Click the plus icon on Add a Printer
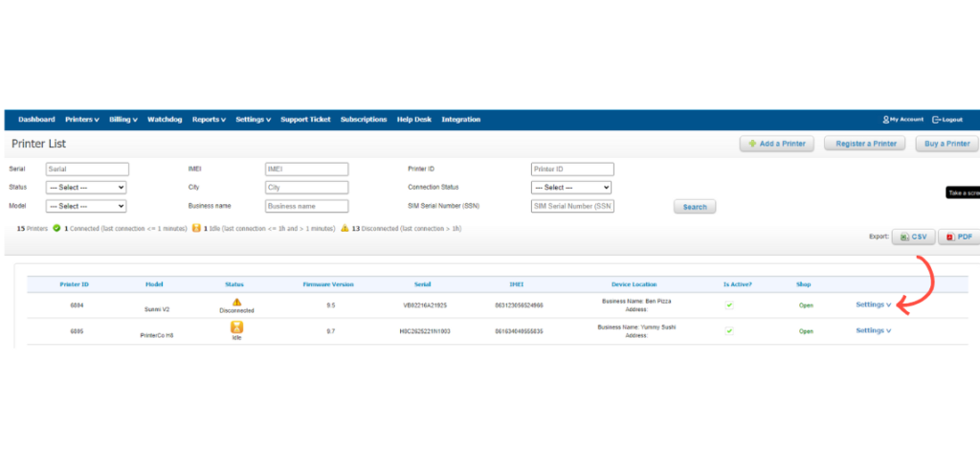The height and width of the screenshot is (451, 980). (x=752, y=144)
